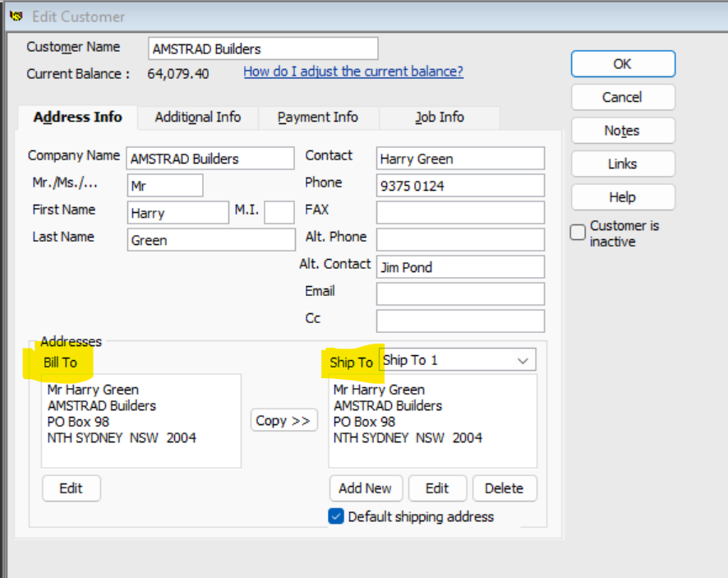Screen dimensions: 728x578
Task: Uncheck Default shipping address checkbox
Action: [x=336, y=516]
